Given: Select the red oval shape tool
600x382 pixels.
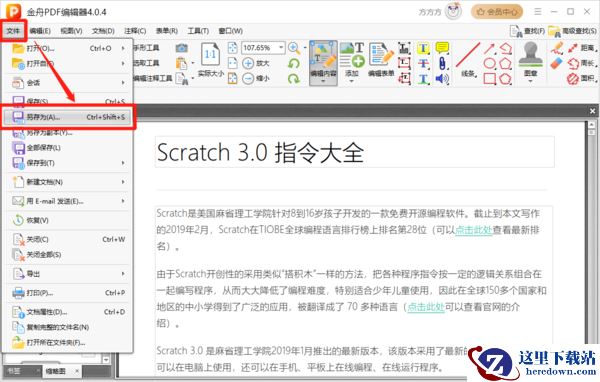Looking at the screenshot, I should coord(489,64).
